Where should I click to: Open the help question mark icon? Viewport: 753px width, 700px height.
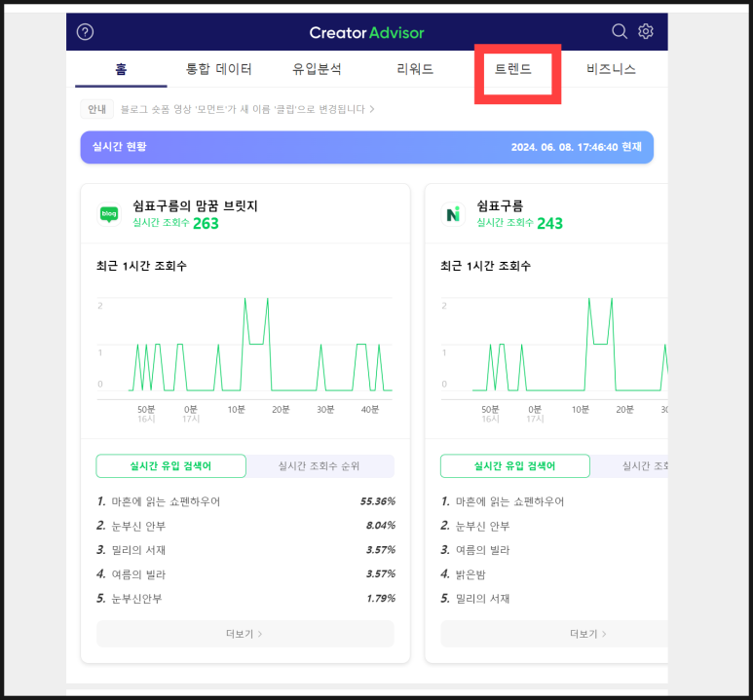85,32
